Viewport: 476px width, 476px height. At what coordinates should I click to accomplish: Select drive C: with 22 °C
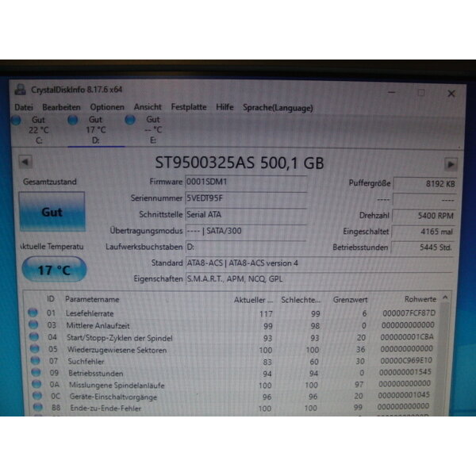39,130
